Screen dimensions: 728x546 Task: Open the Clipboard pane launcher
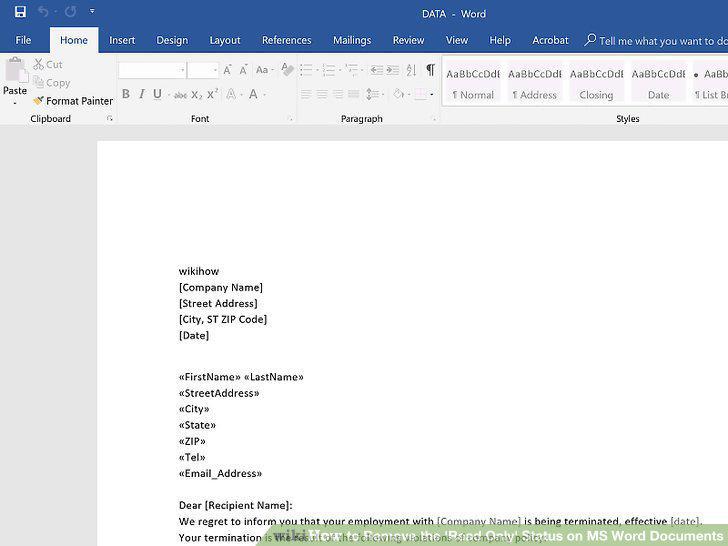[110, 119]
